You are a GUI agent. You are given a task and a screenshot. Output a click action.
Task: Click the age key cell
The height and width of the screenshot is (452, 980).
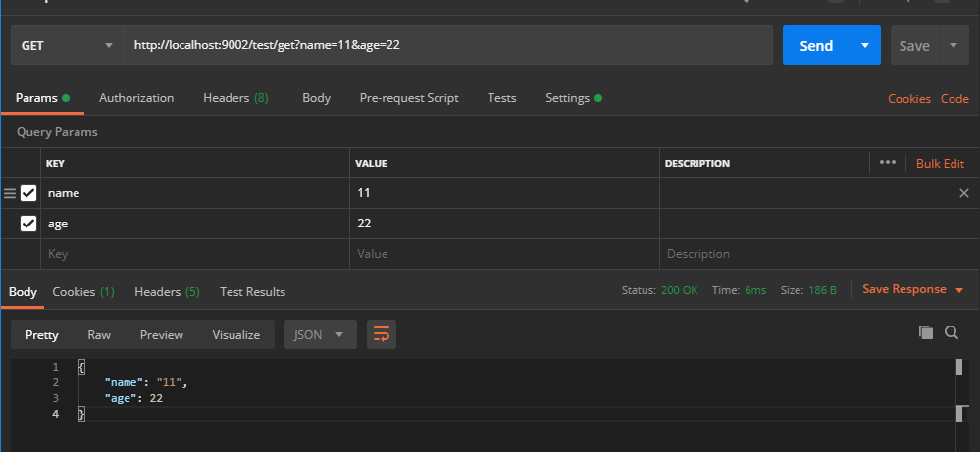[x=195, y=224]
